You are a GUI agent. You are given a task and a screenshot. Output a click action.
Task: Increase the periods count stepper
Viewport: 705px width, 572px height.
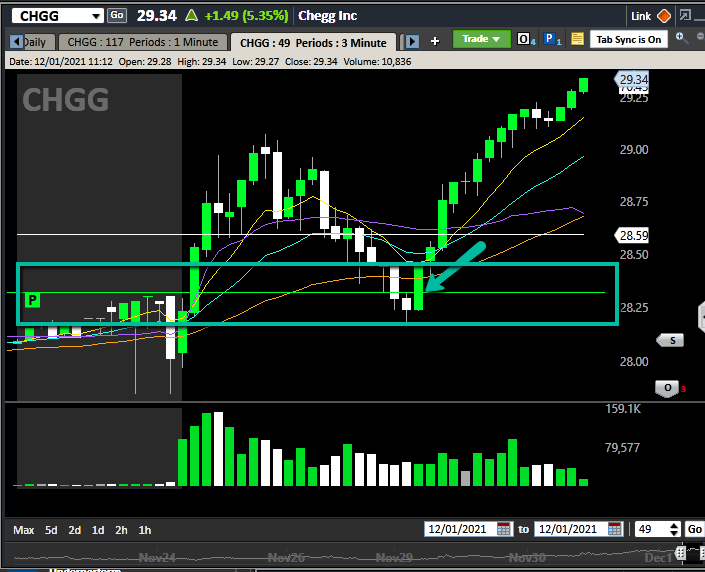(674, 525)
